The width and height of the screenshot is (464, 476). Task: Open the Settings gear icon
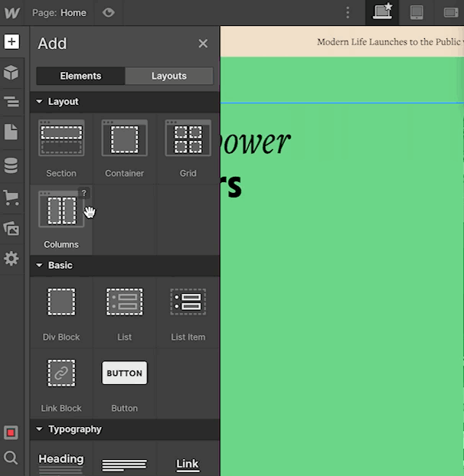11,259
